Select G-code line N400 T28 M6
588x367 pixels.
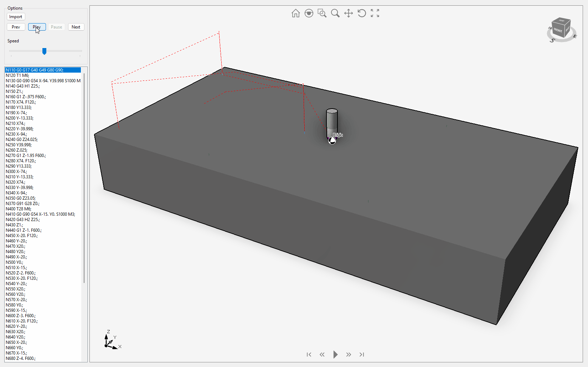(x=19, y=209)
